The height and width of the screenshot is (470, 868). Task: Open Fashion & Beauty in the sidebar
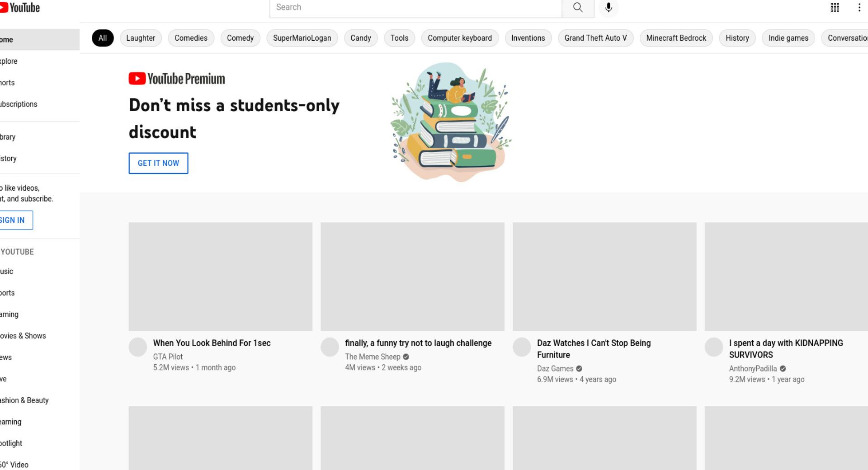40,400
